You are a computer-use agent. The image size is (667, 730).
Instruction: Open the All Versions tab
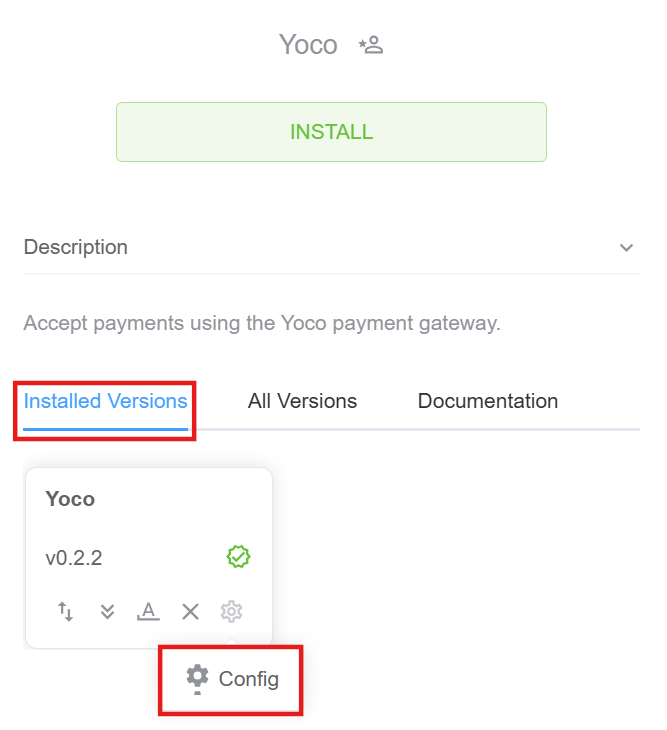coord(302,401)
